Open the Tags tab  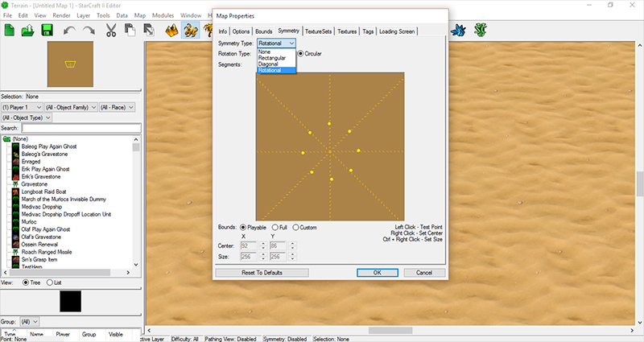tap(368, 31)
